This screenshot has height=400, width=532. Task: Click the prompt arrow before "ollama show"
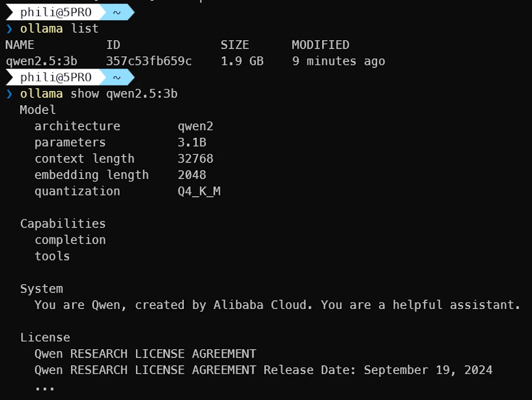[9, 93]
